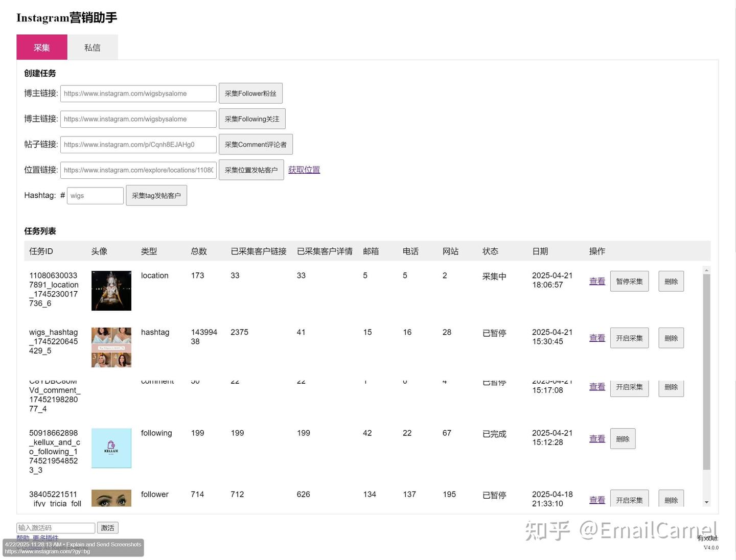
Task: Click 采集tag发帖客户 button
Action: pos(156,195)
